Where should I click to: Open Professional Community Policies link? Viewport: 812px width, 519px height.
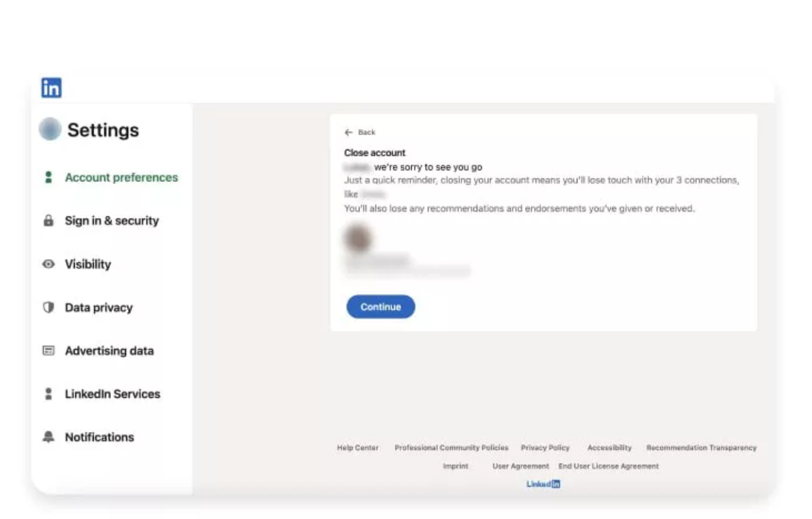point(451,448)
